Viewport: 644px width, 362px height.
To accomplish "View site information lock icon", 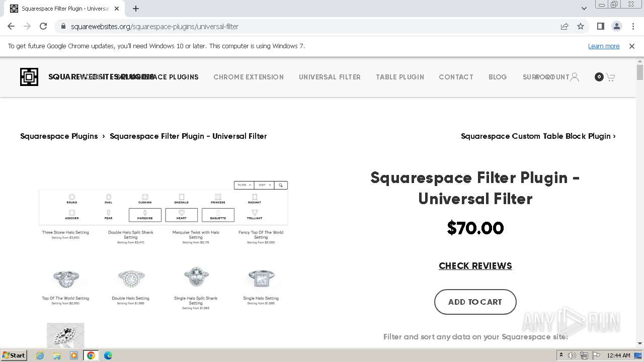I will (63, 26).
